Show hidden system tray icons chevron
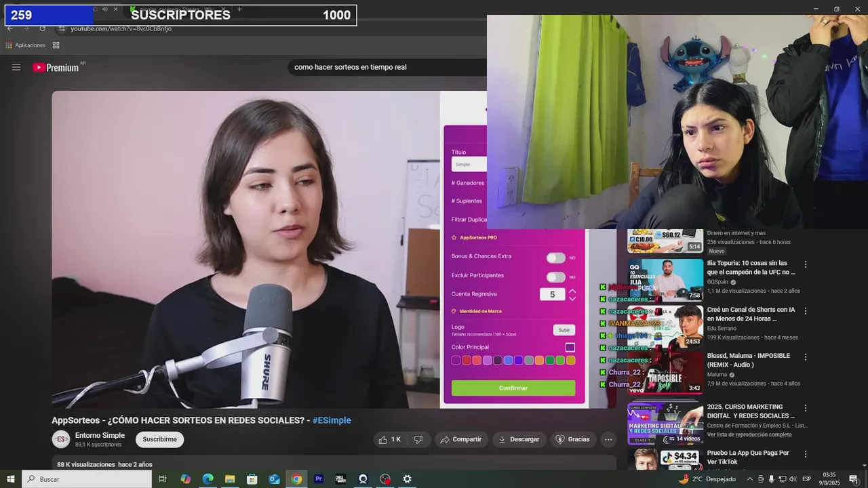This screenshot has width=868, height=488. 749,479
